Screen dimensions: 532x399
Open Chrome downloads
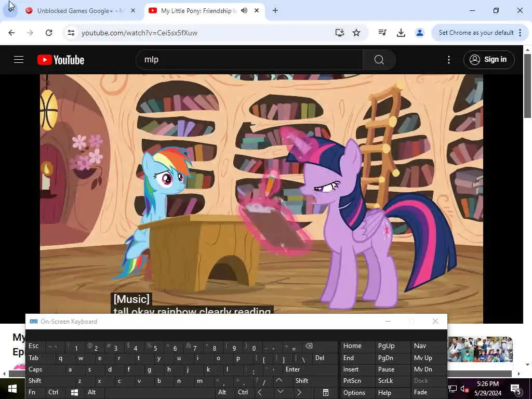pyautogui.click(x=401, y=33)
